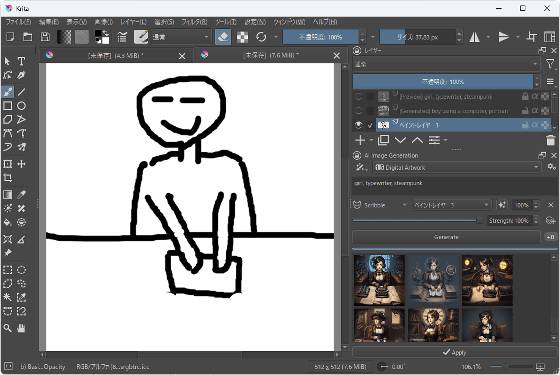The width and height of the screenshot is (560, 375).
Task: Select the Move tool
Action: pos(21,164)
